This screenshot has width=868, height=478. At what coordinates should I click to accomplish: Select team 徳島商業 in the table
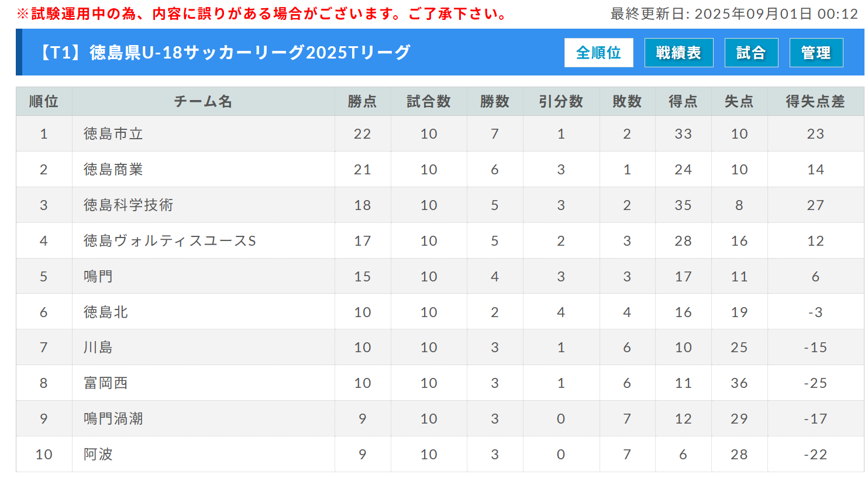113,170
